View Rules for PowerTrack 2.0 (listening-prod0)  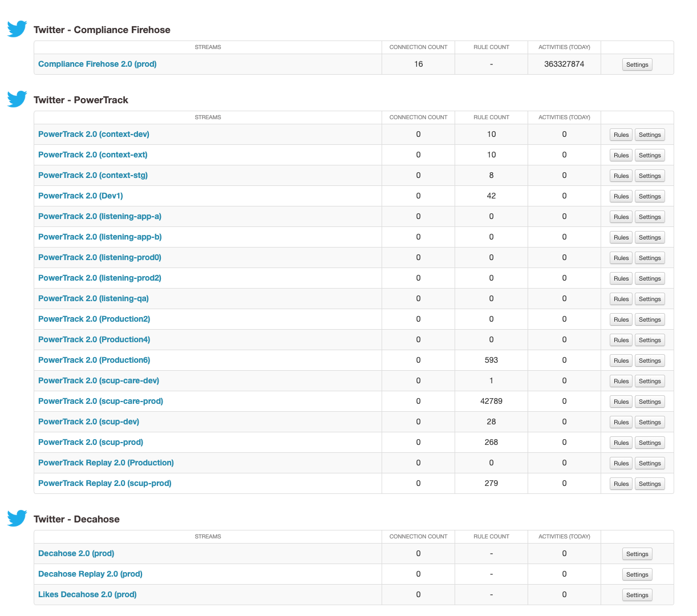[621, 258]
